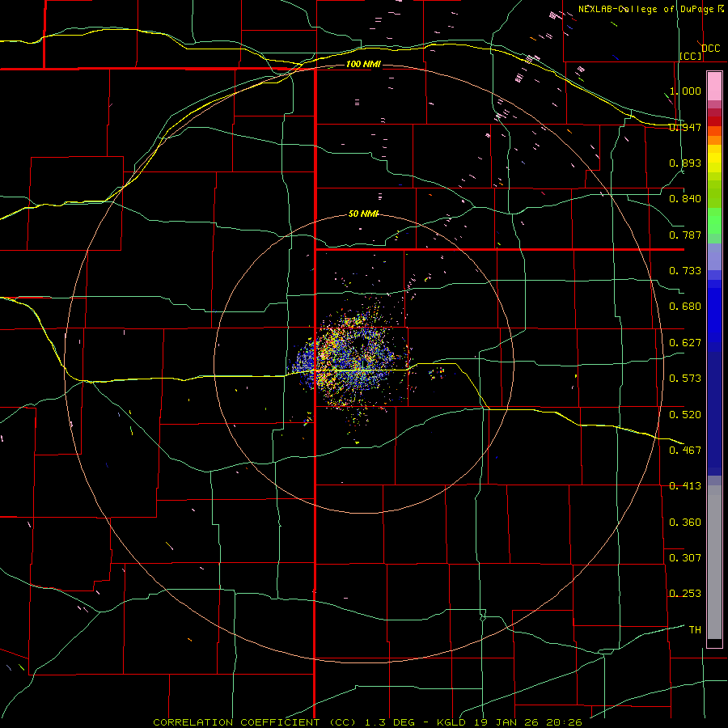Click the DCC label above the color scale

coord(710,49)
